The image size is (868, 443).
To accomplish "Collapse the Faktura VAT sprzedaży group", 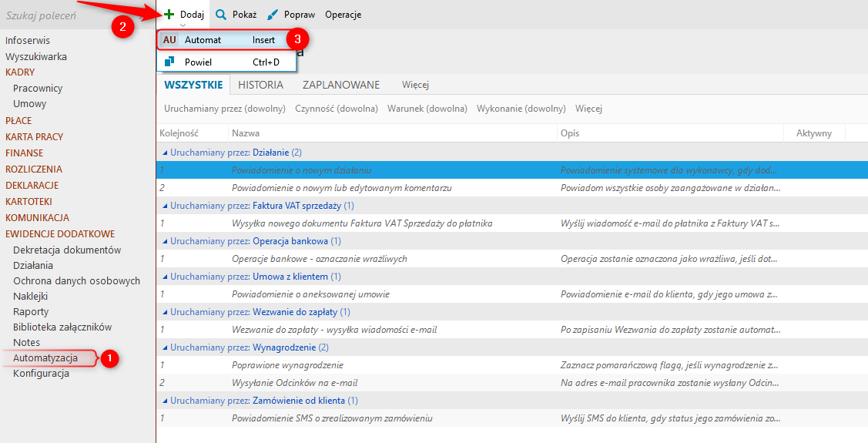I will click(x=164, y=206).
